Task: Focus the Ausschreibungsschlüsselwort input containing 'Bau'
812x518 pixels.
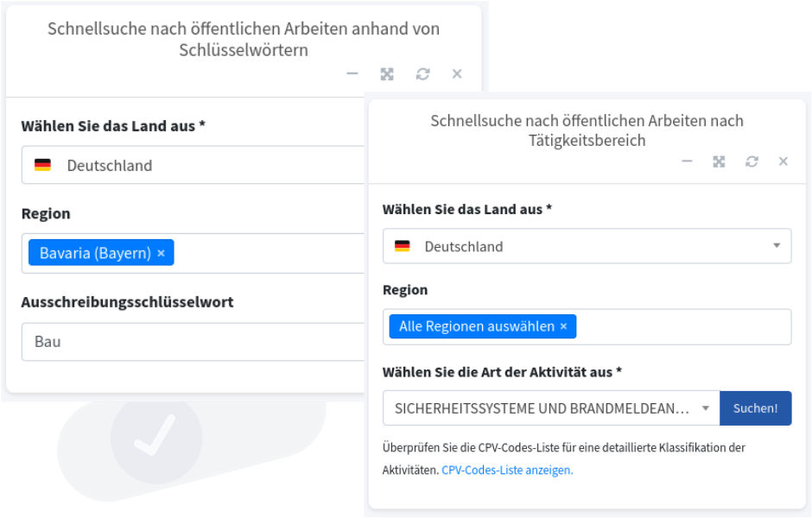Action: click(190, 342)
